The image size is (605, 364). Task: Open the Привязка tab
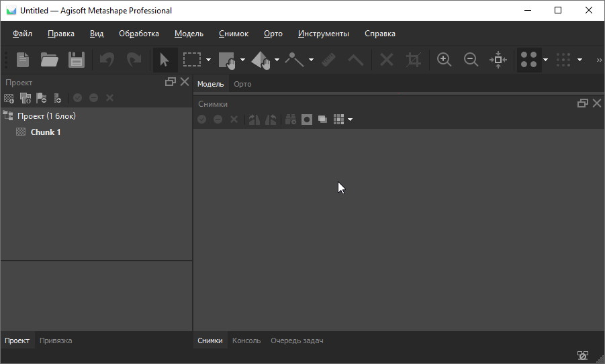(56, 340)
